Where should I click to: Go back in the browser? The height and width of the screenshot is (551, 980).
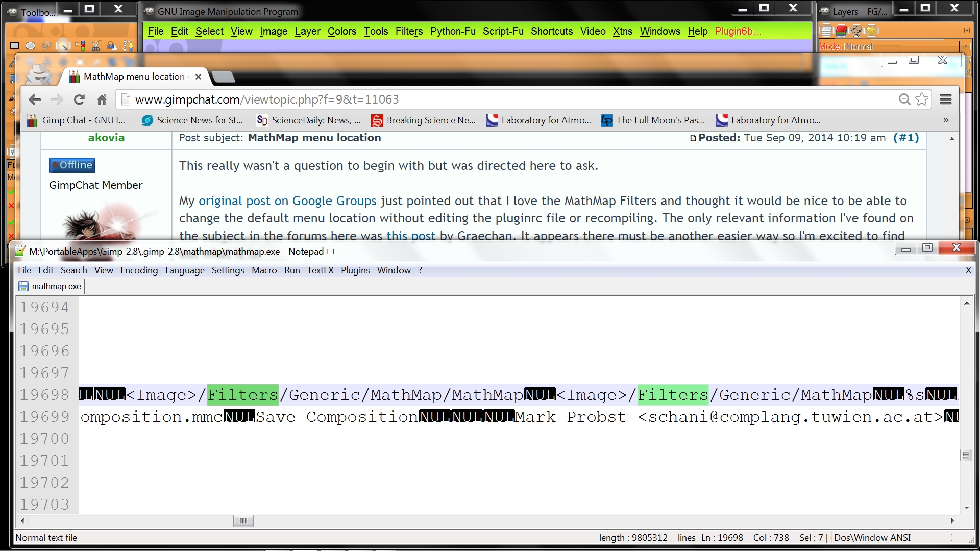point(35,99)
